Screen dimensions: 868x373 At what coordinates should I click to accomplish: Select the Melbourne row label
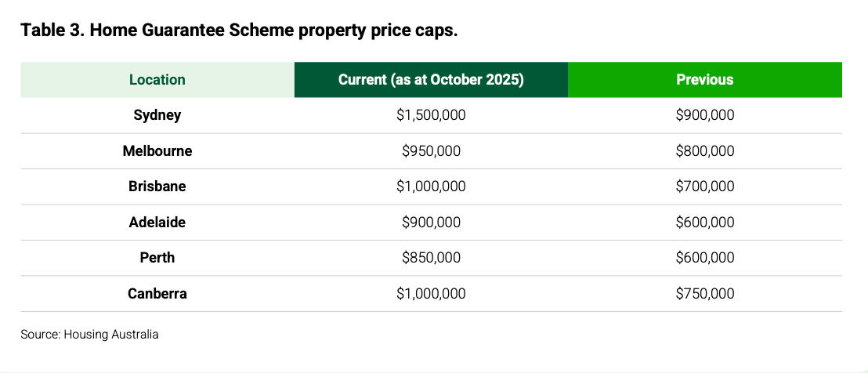pos(157,151)
